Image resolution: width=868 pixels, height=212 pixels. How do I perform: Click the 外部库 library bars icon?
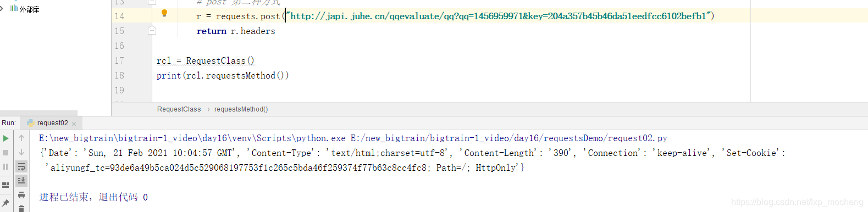pyautogui.click(x=14, y=8)
